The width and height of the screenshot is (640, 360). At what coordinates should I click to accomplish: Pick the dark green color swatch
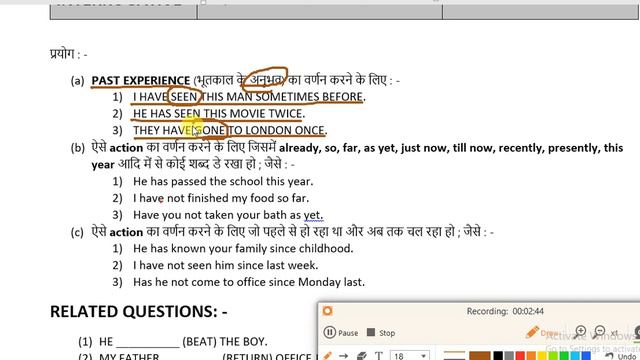(x=564, y=356)
